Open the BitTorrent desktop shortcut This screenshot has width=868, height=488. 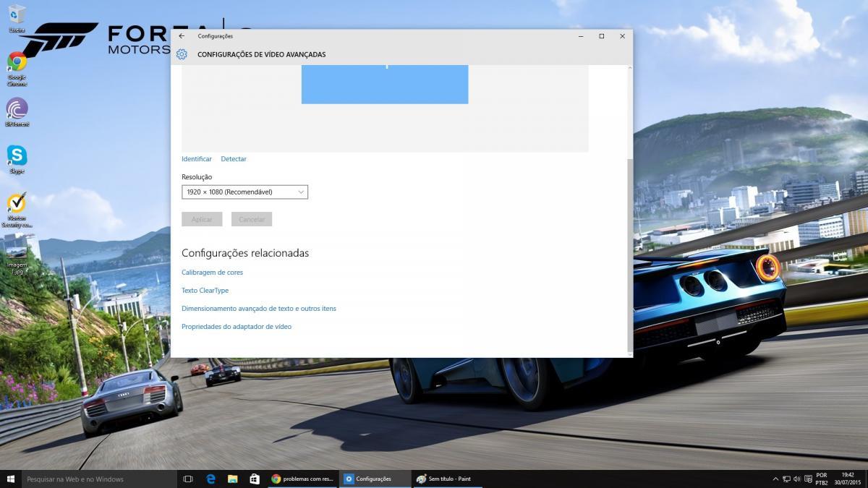pos(17,112)
